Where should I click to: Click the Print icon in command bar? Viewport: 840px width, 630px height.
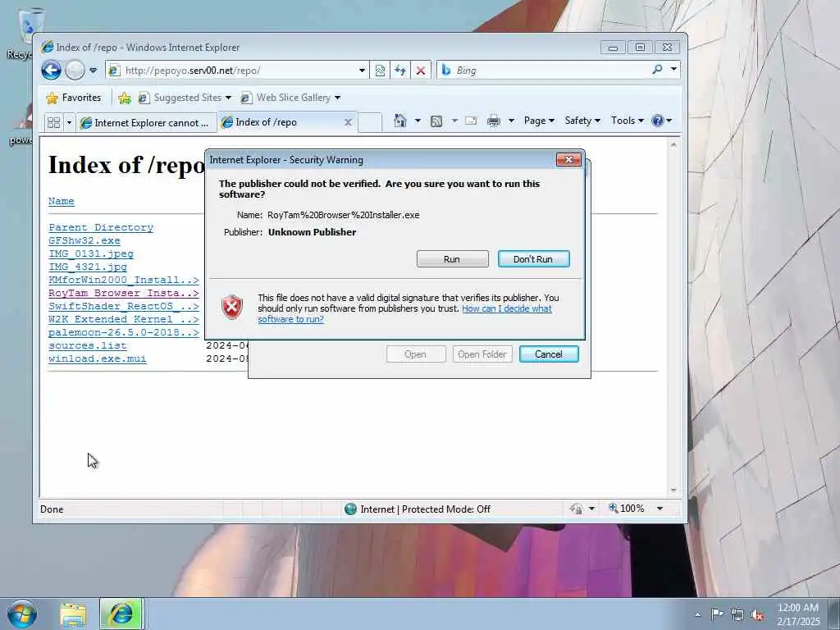(493, 121)
